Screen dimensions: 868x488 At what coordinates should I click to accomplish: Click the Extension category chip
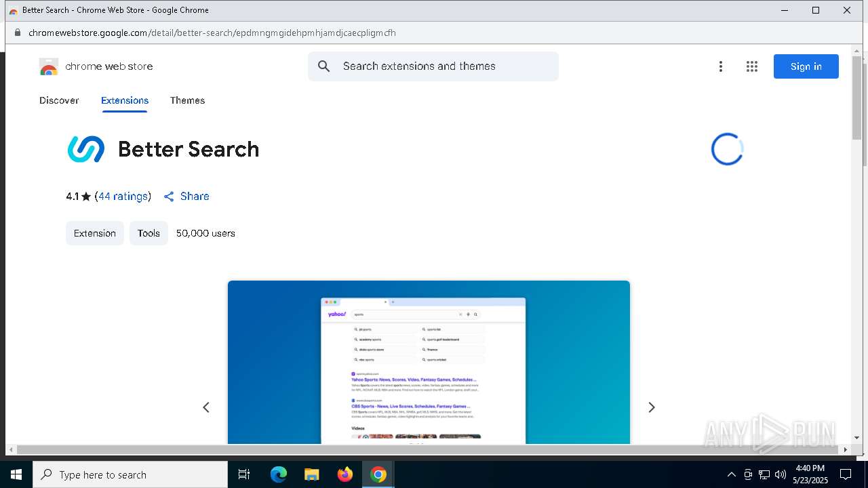(x=95, y=233)
